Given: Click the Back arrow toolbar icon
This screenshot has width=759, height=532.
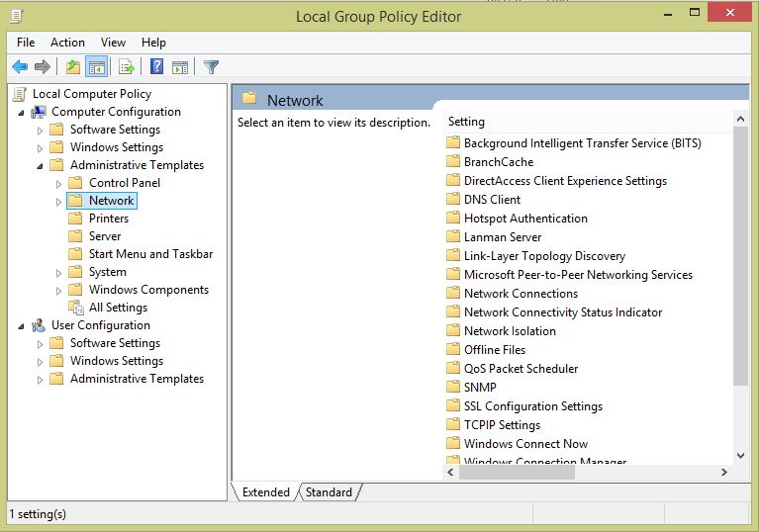Looking at the screenshot, I should click(x=20, y=66).
